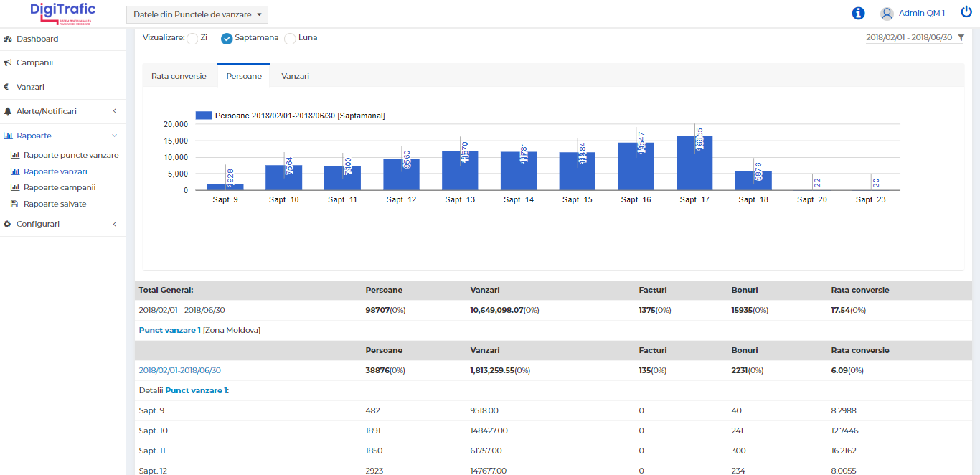Open Dashboard from the sidebar

pyautogui.click(x=37, y=39)
